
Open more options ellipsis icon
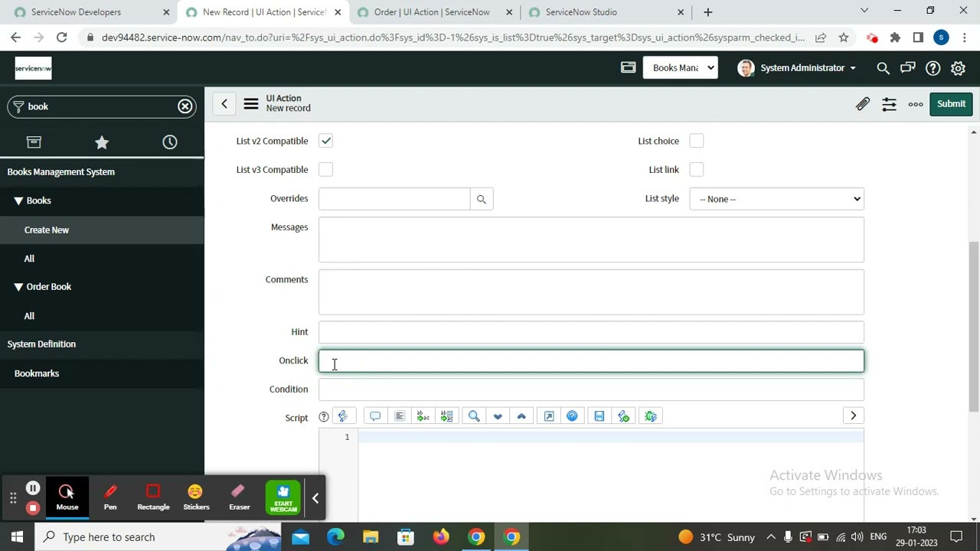coord(916,104)
